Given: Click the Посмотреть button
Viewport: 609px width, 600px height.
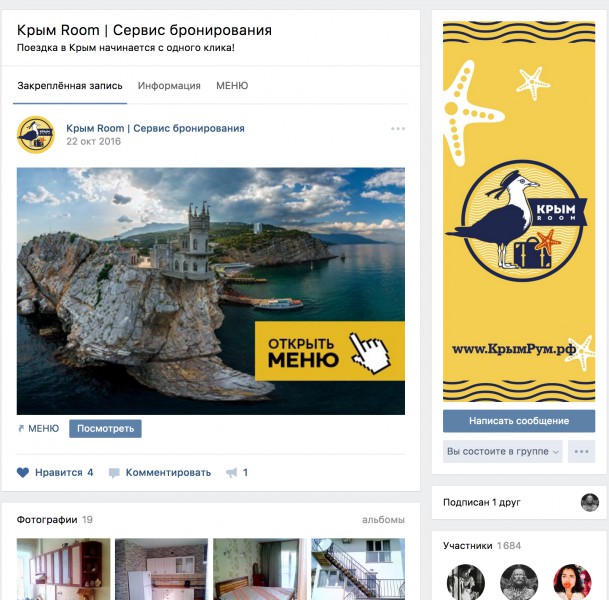Looking at the screenshot, I should (x=105, y=428).
